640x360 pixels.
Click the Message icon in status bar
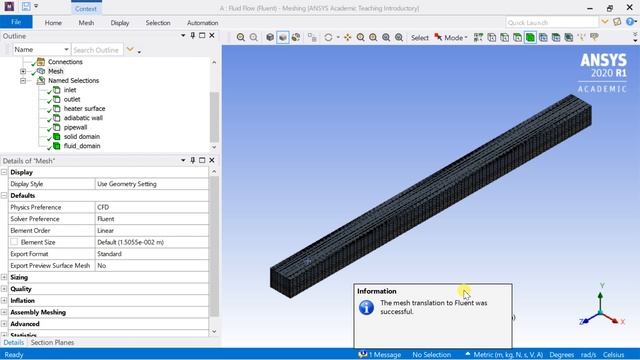[x=362, y=355]
